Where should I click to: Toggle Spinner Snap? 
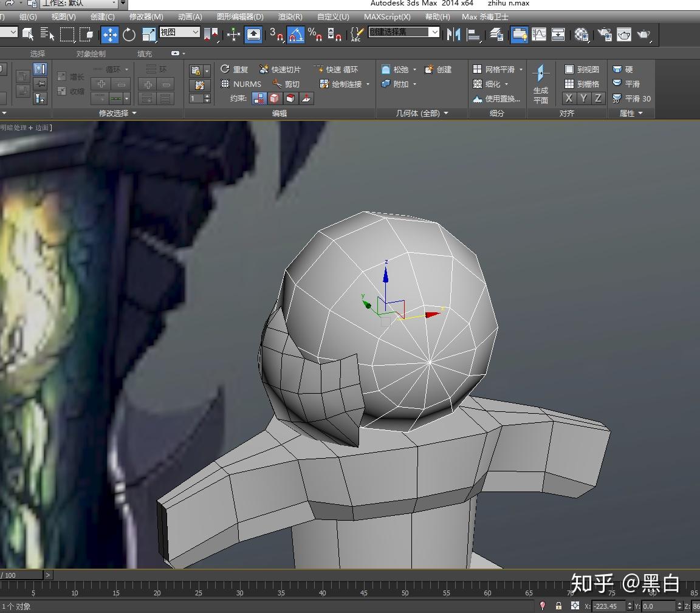pyautogui.click(x=334, y=35)
